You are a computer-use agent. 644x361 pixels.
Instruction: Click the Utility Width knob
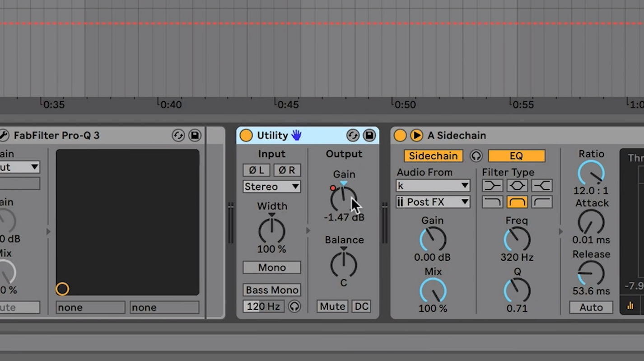tap(272, 230)
